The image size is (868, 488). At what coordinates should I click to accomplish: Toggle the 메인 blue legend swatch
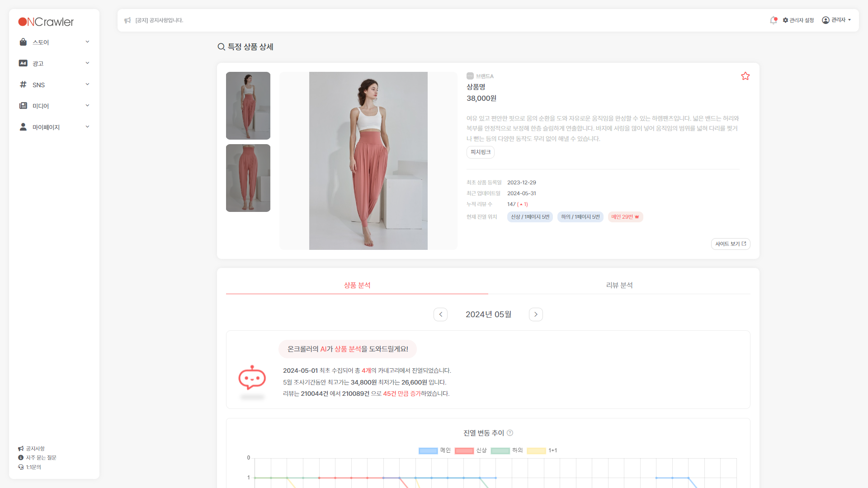(x=428, y=450)
